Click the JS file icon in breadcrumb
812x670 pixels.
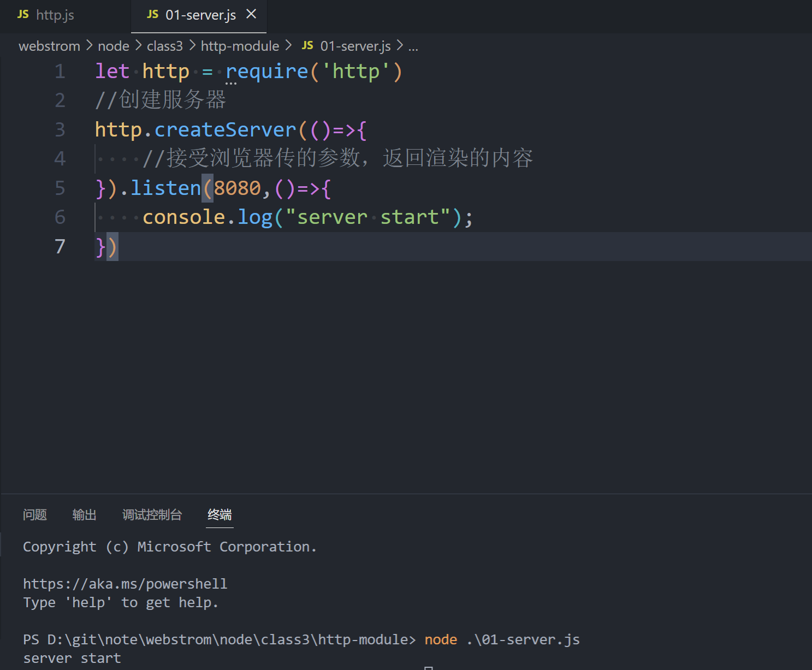307,46
